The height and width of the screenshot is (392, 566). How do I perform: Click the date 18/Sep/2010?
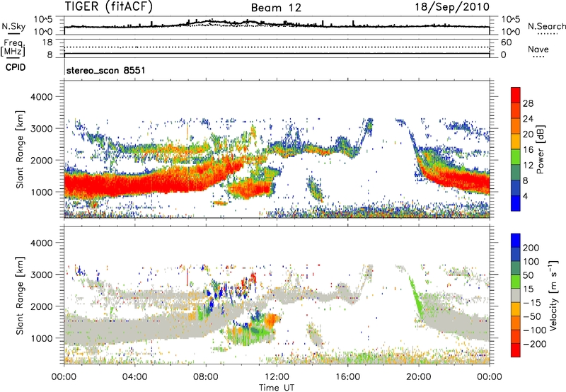[452, 7]
